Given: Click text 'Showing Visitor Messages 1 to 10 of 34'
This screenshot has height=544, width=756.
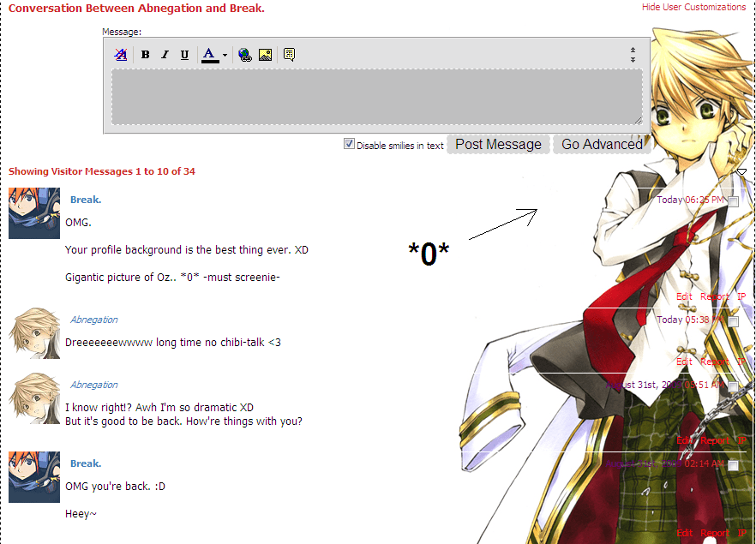Looking at the screenshot, I should [102, 171].
